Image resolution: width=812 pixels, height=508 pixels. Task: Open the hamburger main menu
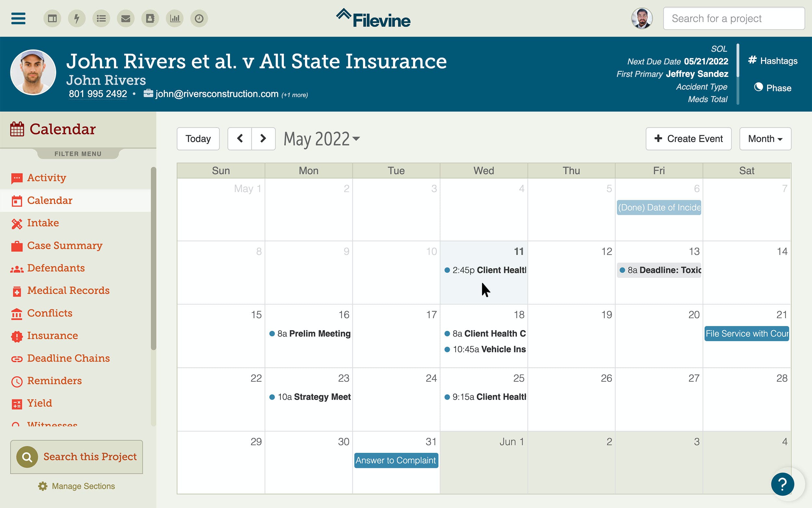coord(19,19)
